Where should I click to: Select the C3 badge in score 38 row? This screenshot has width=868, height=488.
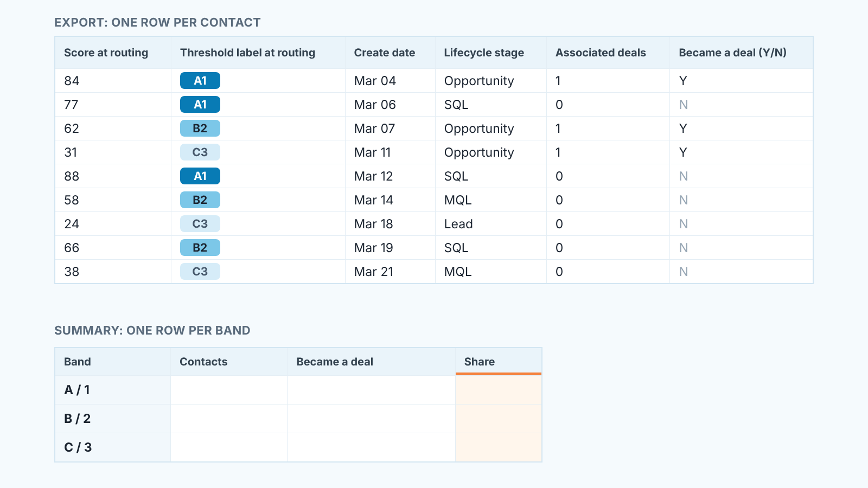click(x=200, y=272)
